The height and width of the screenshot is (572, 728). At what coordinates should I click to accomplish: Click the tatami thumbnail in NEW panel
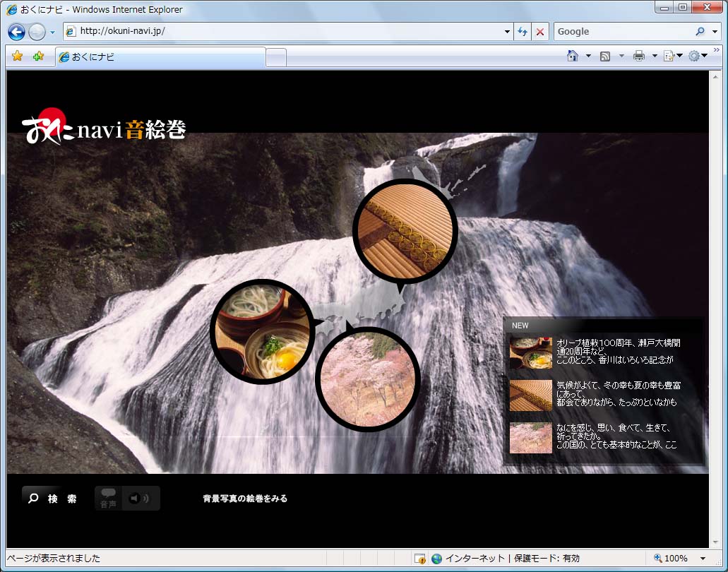[531, 395]
